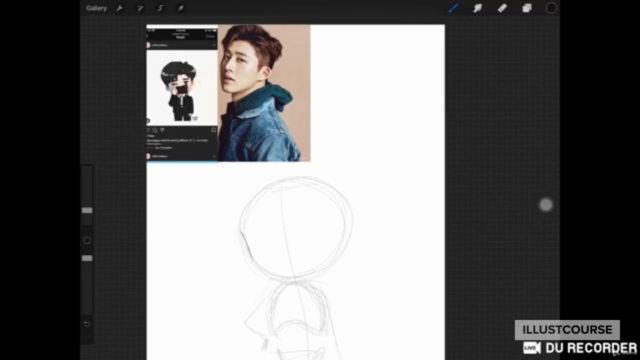Adjust the brush size slider handle
The image size is (640, 360).
click(87, 210)
